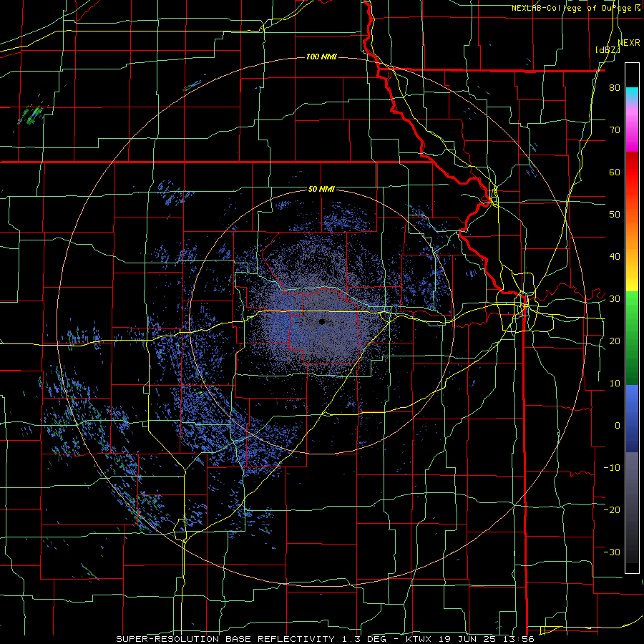Click the 10 value on dBZ scale
The image size is (644, 644).
pos(615,384)
